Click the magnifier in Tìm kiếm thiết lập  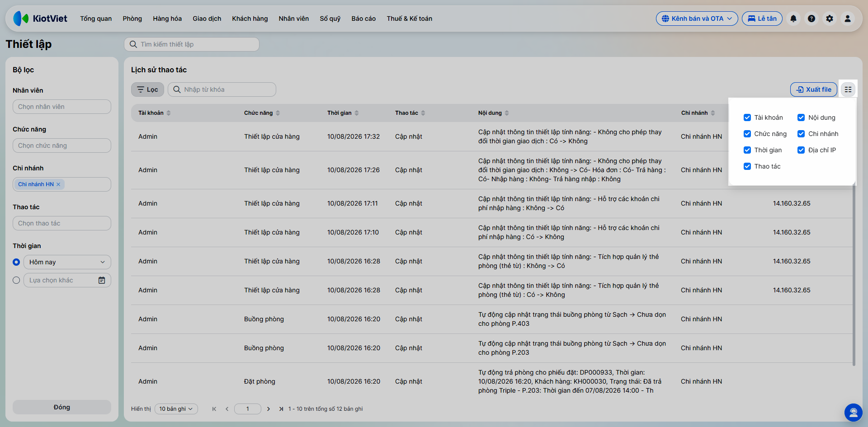(133, 44)
